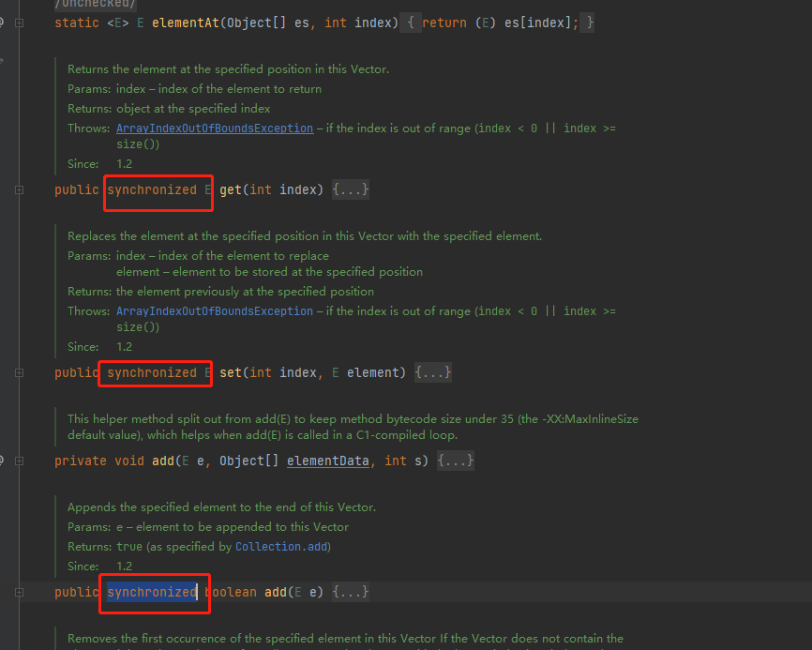The image size is (812, 650).
Task: Open ArrayIndexOutOfBoundsException link in set docs
Action: click(x=215, y=311)
